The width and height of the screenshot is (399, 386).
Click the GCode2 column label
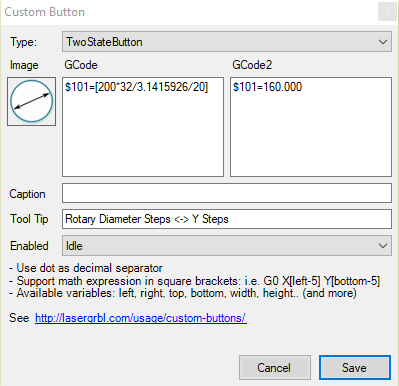coord(252,65)
